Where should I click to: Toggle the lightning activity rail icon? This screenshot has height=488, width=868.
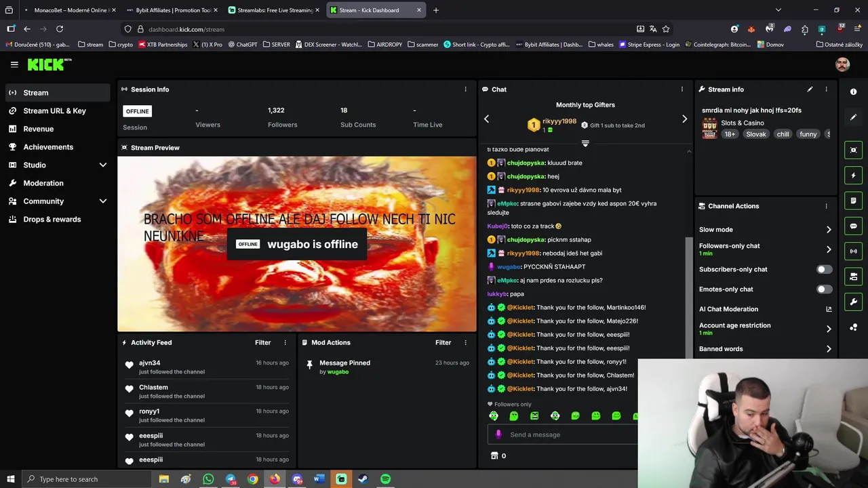854,176
